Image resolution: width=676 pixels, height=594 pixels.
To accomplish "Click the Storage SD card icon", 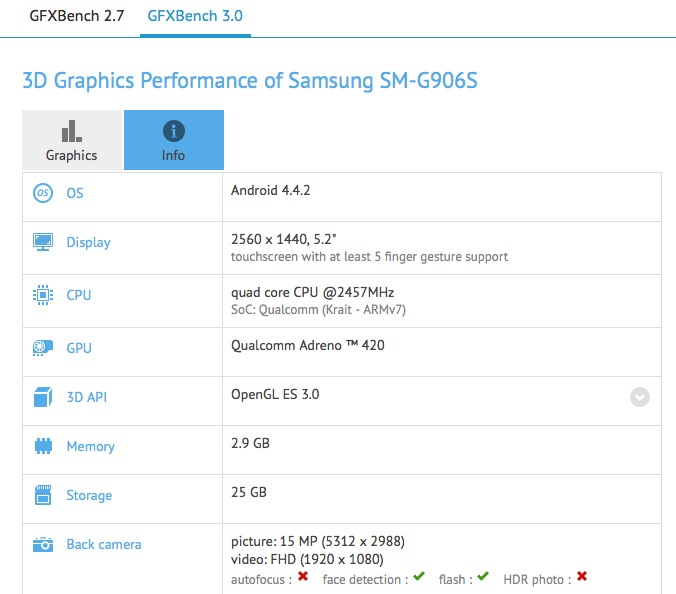I will coord(43,495).
